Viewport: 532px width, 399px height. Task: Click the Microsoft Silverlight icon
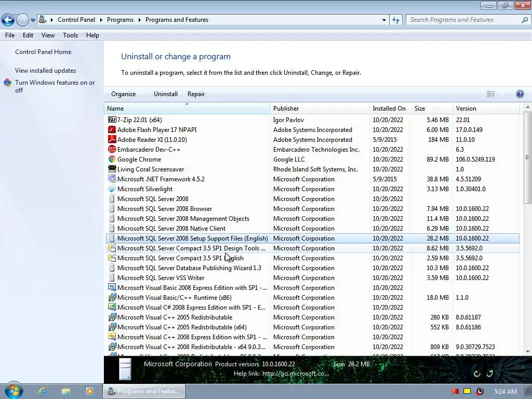[112, 189]
